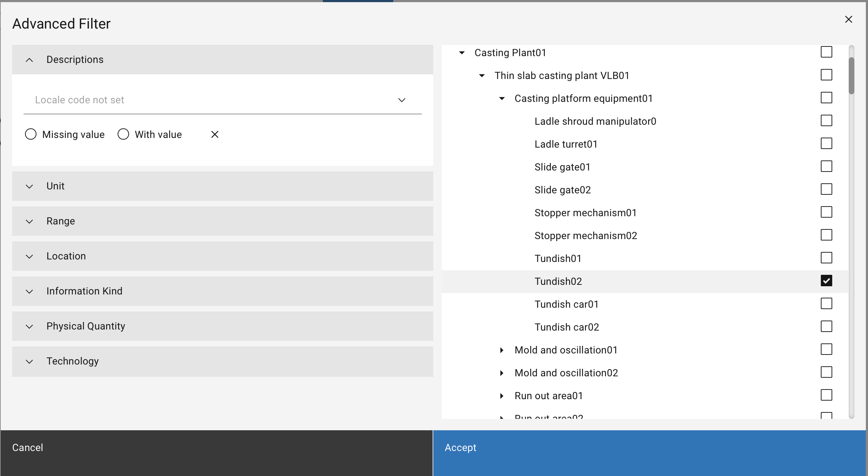Expand Run out area01 node
Screen dimensions: 868x476
502,396
